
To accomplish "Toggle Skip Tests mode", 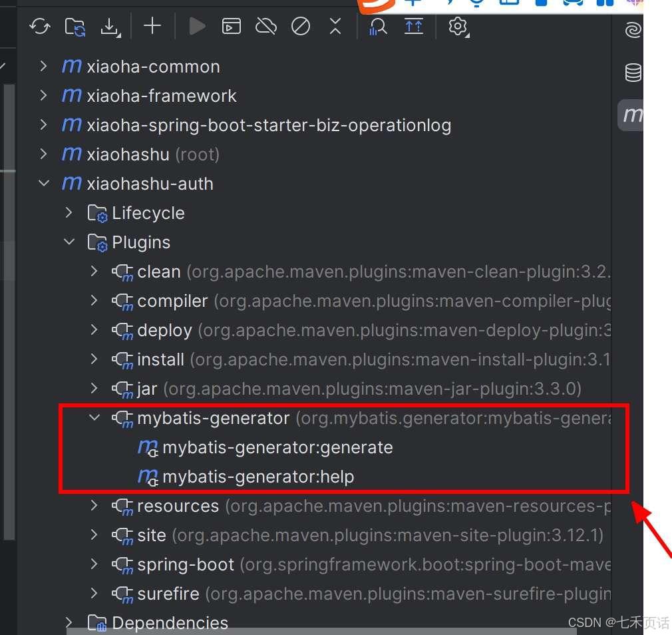I will click(301, 27).
